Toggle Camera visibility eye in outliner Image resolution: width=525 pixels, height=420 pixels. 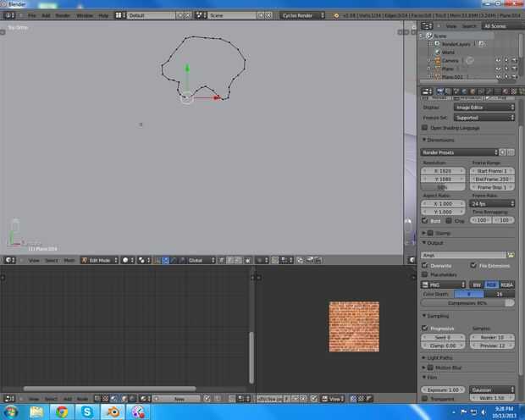coord(499,60)
